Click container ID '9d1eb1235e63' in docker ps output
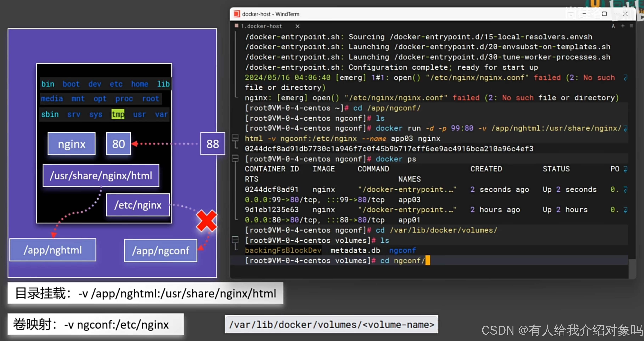Screen dimensions: 644x341 tap(271, 210)
